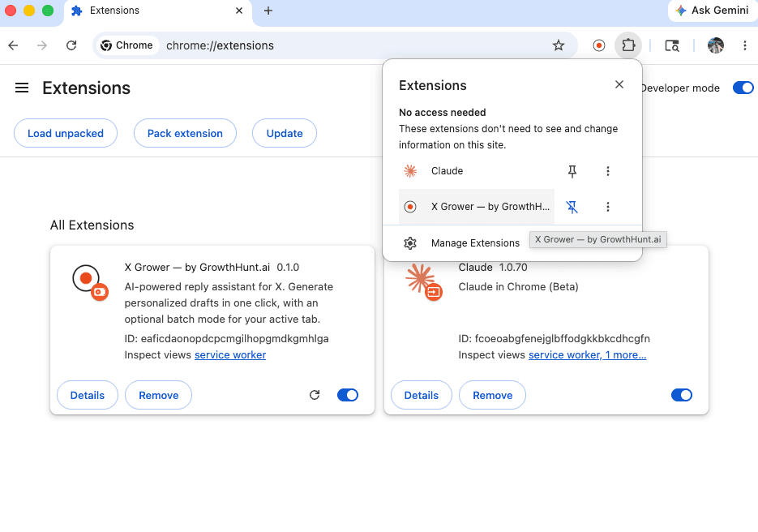Open Details for X Grower
Image resolution: width=758 pixels, height=532 pixels.
(x=88, y=395)
